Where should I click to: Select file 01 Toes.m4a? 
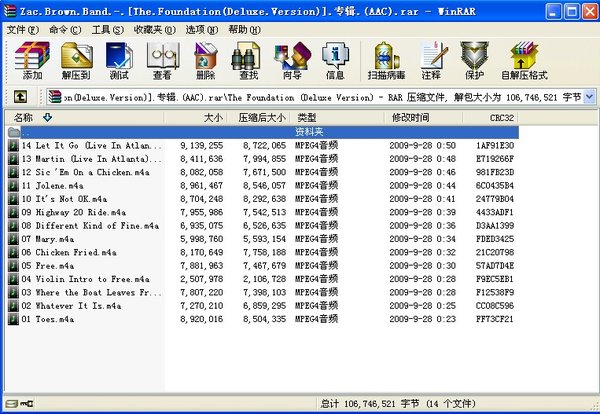[262, 319]
